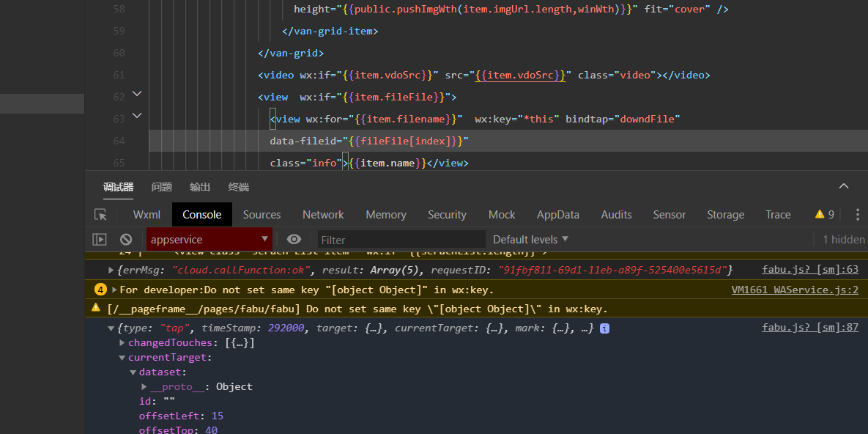Screen dimensions: 868x434
Task: Open the Default levels dropdown
Action: click(530, 240)
